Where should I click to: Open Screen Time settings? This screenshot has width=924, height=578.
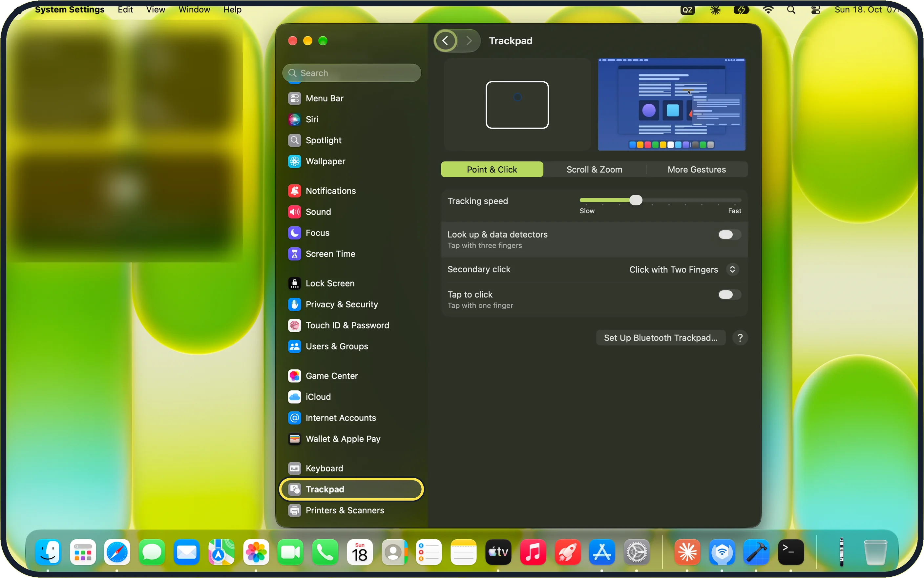351,254
